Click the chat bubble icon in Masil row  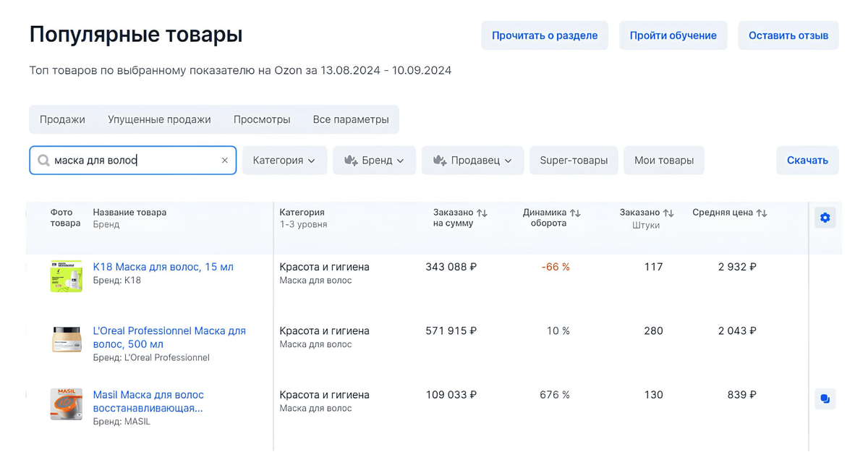(x=825, y=398)
